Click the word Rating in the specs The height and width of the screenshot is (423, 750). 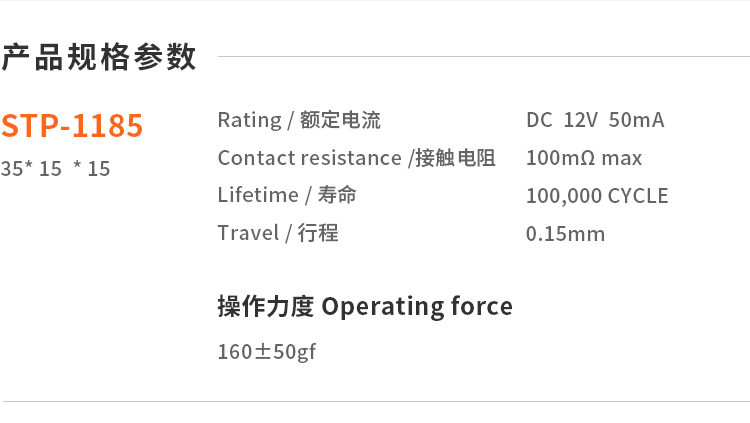pos(249,121)
